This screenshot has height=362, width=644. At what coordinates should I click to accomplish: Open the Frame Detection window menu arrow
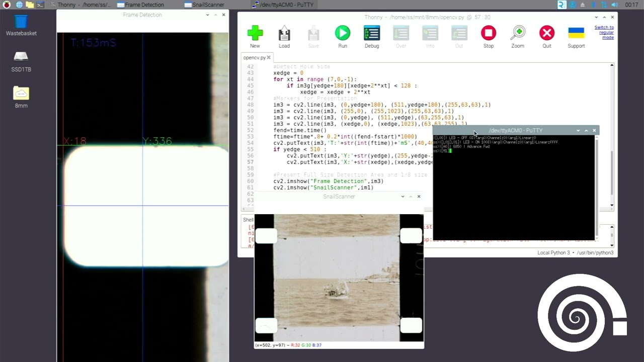(x=207, y=15)
